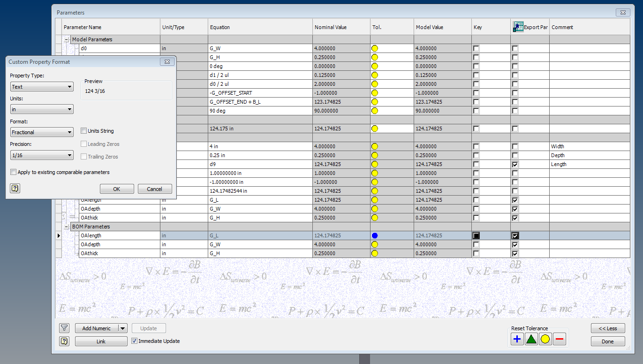Viewport: 643px width, 364px height.
Task: Click the green triangle Reset Tolerance icon
Action: coord(531,339)
